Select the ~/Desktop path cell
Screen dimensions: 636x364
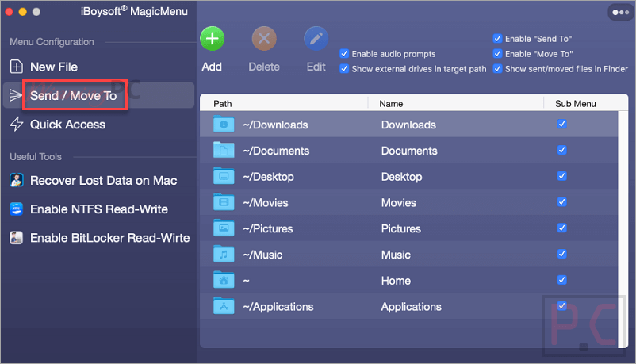(269, 177)
